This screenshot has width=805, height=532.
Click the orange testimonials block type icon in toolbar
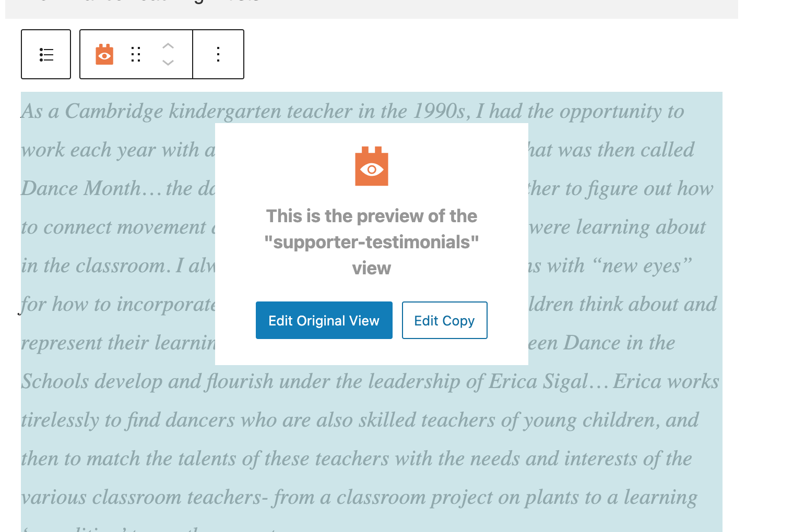click(104, 54)
